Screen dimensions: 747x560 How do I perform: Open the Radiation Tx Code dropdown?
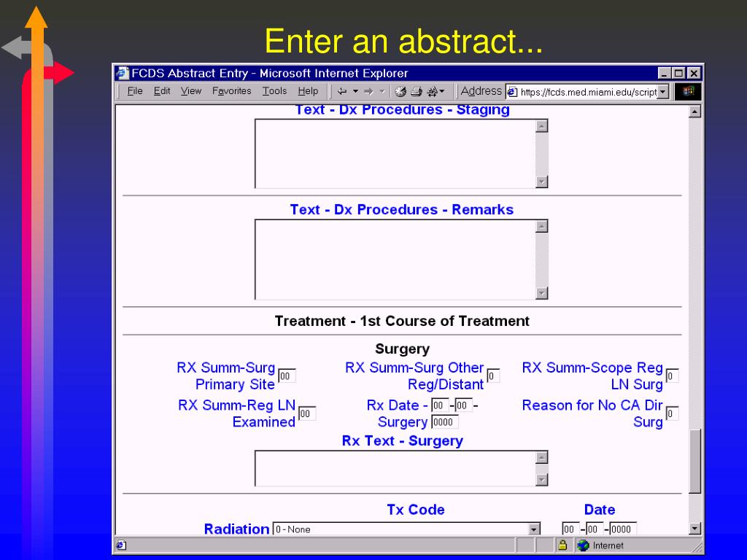coord(406,529)
